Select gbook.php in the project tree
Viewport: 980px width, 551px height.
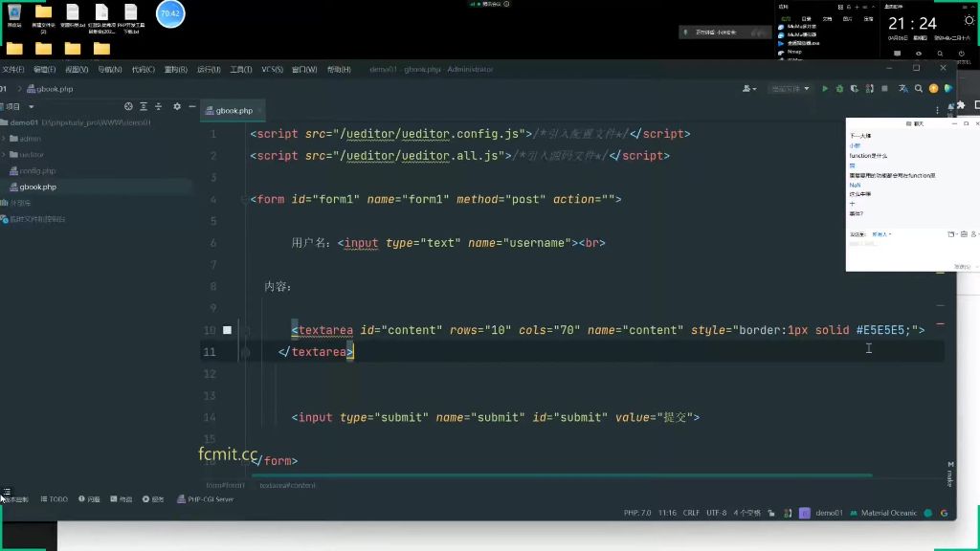33,187
